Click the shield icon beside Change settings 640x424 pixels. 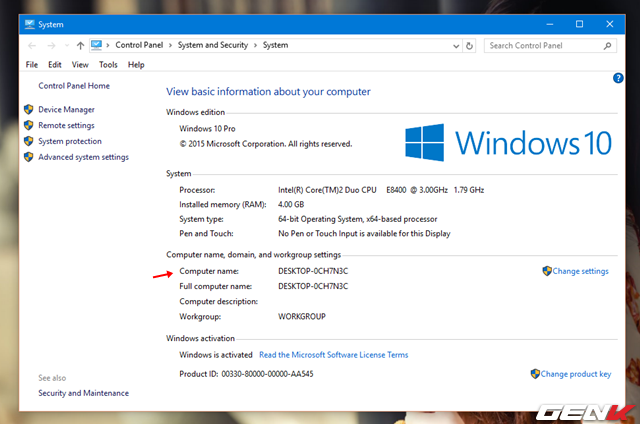tap(547, 271)
